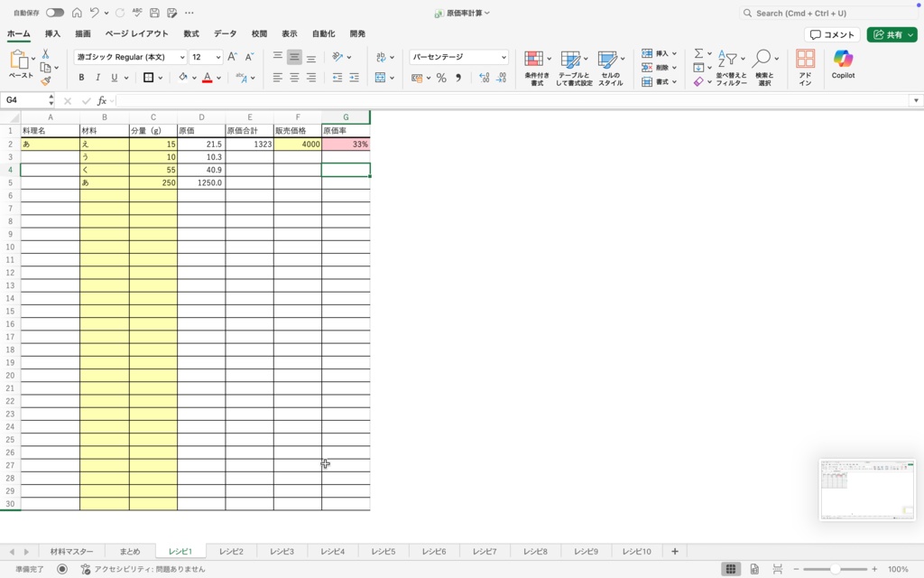Open Cell Styles (セルのスタイル)

click(x=611, y=67)
